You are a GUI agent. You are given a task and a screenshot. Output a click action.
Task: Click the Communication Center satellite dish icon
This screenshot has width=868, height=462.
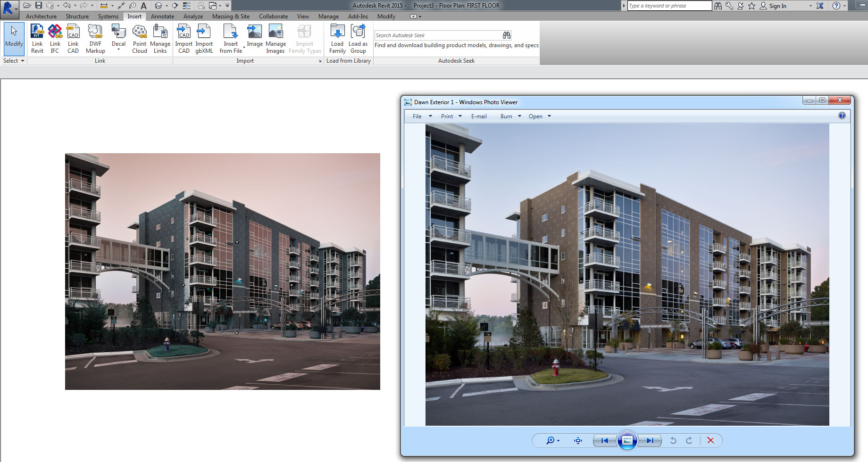[741, 6]
